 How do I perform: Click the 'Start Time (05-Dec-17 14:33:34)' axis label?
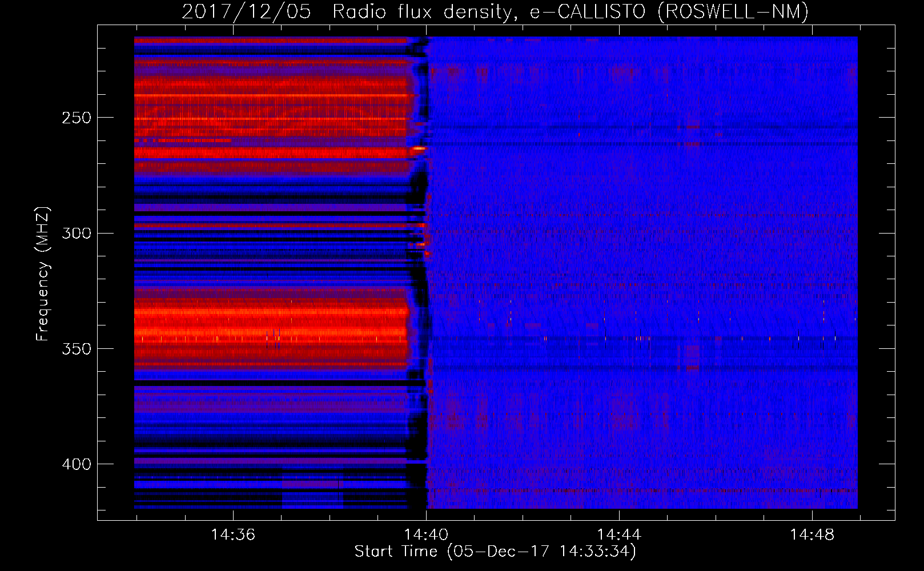point(495,552)
